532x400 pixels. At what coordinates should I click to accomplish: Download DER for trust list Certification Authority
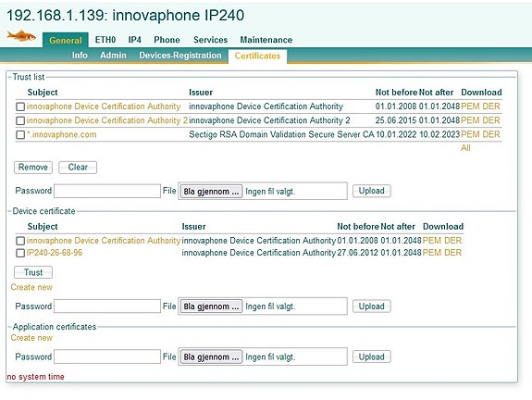[491, 106]
